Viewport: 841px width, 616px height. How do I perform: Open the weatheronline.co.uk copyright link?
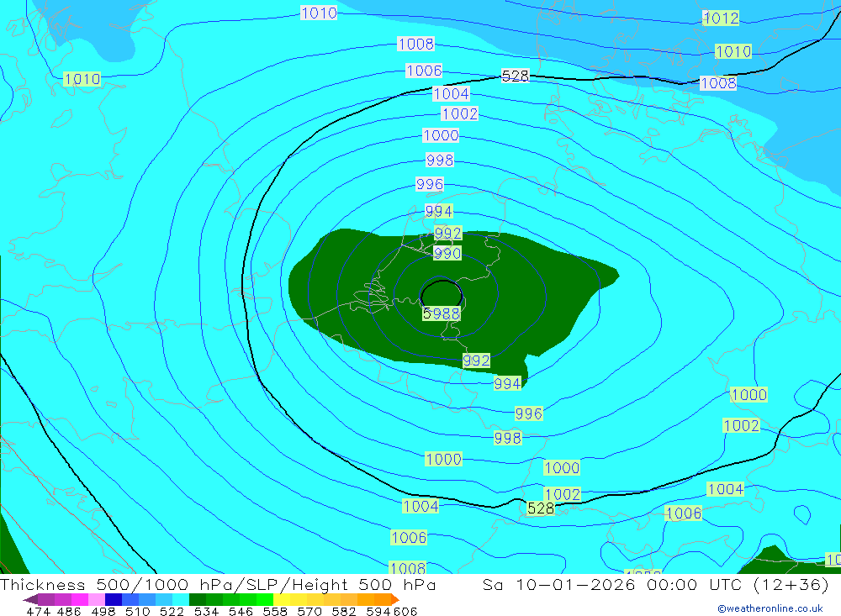click(x=770, y=608)
